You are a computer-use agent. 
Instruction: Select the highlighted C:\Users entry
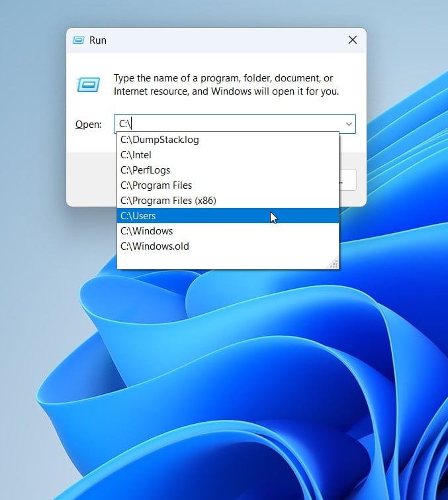[228, 216]
